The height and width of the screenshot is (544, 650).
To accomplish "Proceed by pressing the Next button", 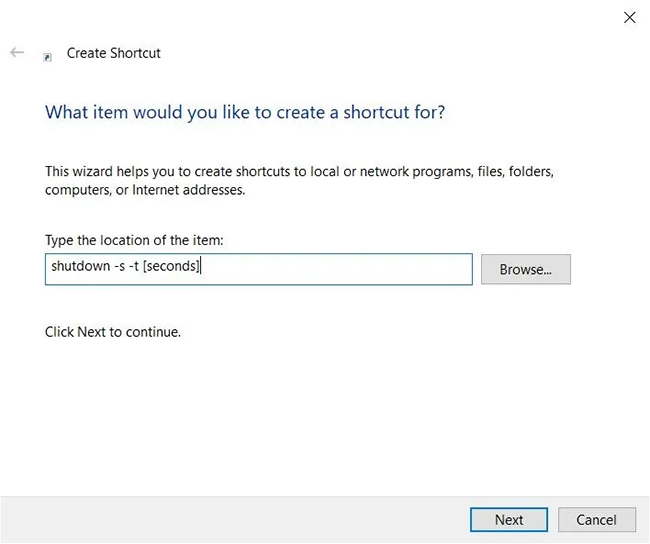I will point(508,519).
